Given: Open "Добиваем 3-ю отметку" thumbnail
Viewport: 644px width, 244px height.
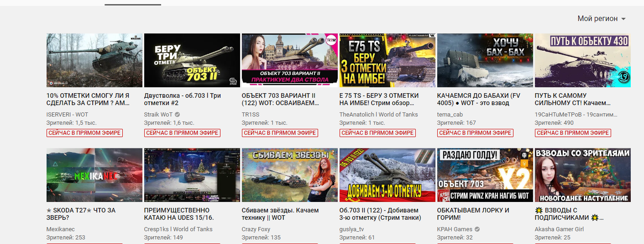Looking at the screenshot, I should click(387, 175).
